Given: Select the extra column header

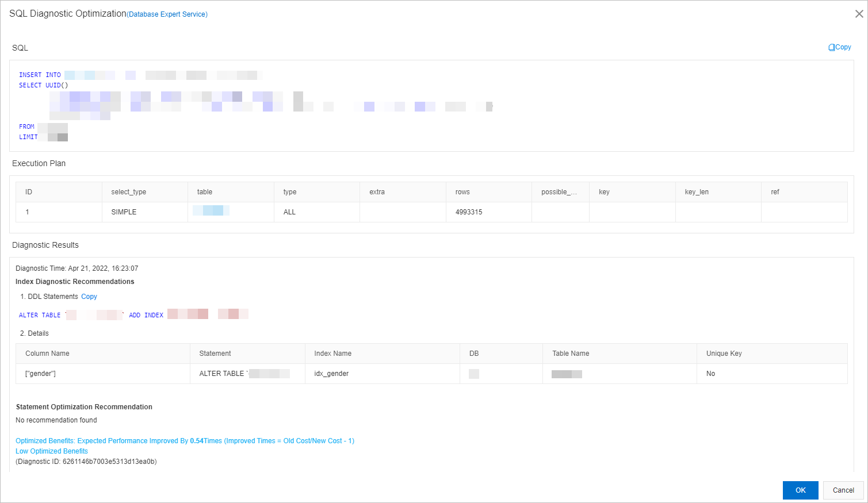Looking at the screenshot, I should (403, 192).
